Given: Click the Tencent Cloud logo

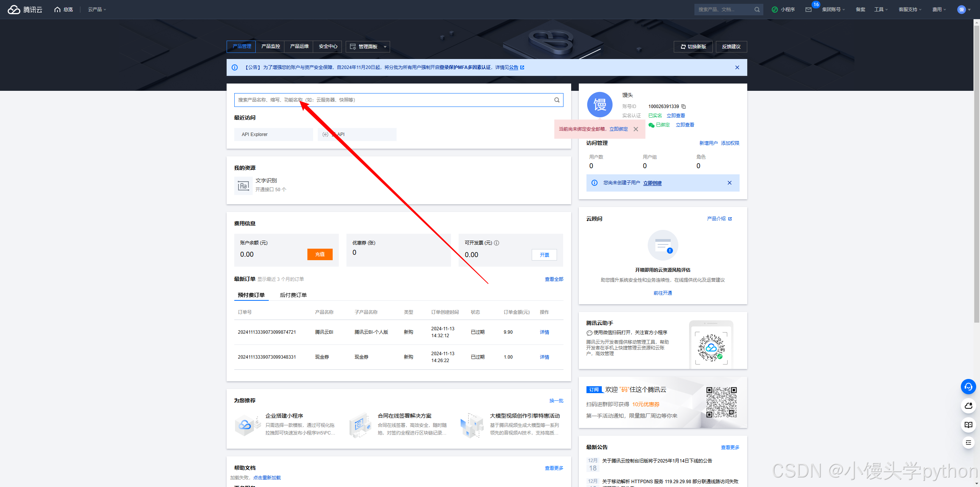Looking at the screenshot, I should click(25, 10).
